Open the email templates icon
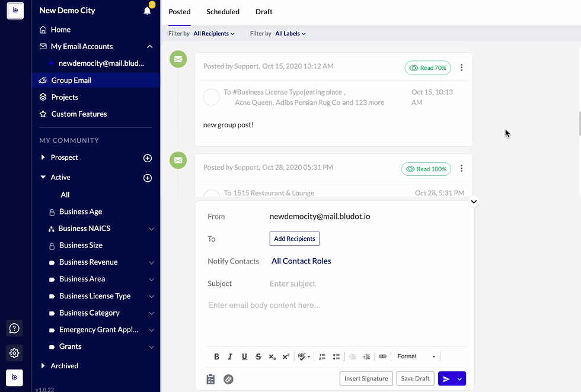 pos(210,379)
